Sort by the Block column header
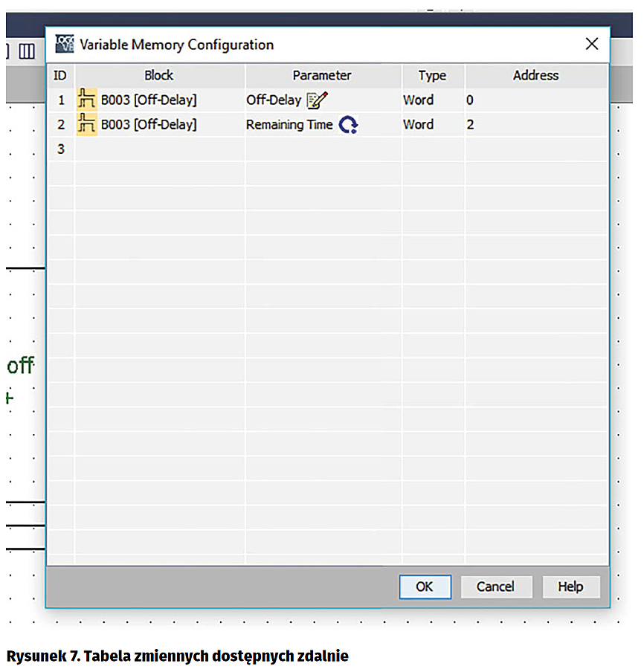 (159, 75)
